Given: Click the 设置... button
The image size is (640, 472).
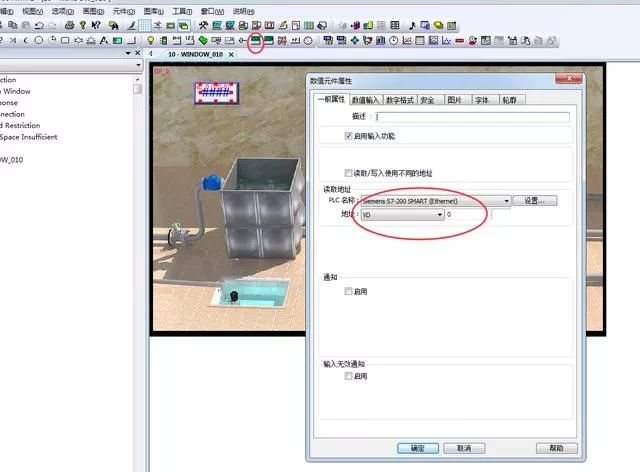Looking at the screenshot, I should [x=535, y=200].
